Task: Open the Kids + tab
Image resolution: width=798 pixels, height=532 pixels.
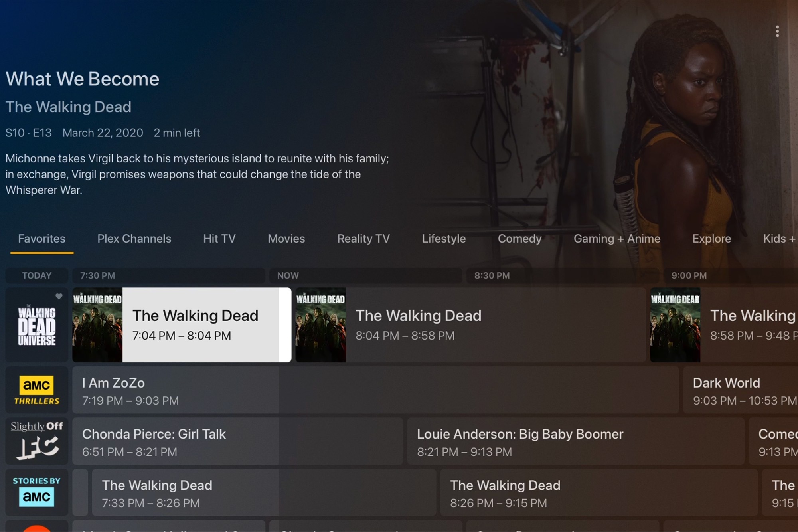Action: pos(780,239)
